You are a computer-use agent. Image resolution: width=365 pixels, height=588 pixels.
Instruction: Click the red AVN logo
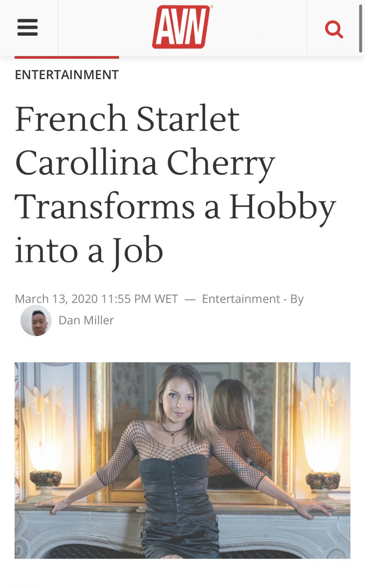tap(181, 27)
